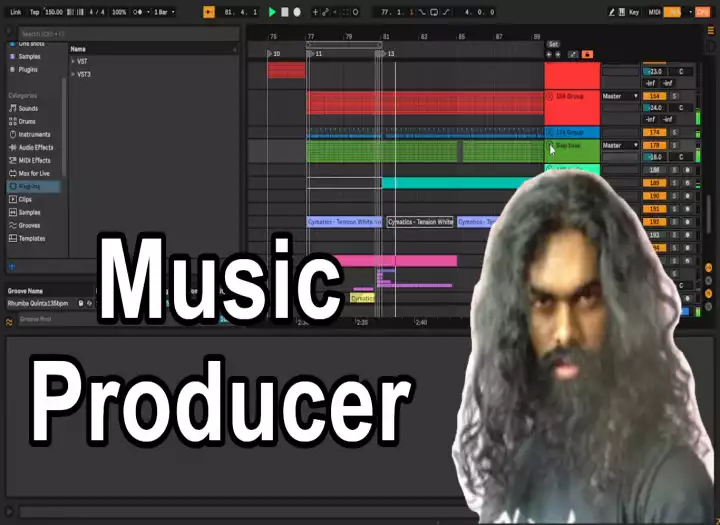Open the Templates category
Screen dimensions: 720x525
(x=32, y=238)
